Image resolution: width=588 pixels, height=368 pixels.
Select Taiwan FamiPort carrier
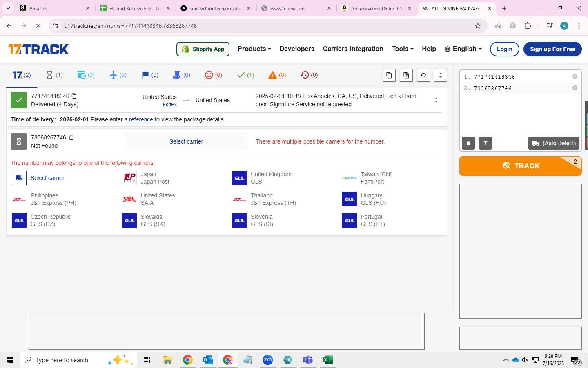367,178
